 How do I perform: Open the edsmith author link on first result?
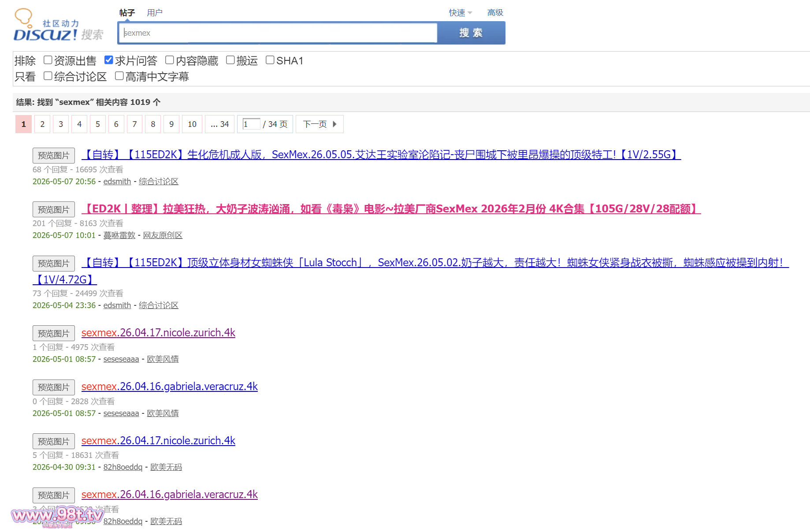(x=117, y=182)
